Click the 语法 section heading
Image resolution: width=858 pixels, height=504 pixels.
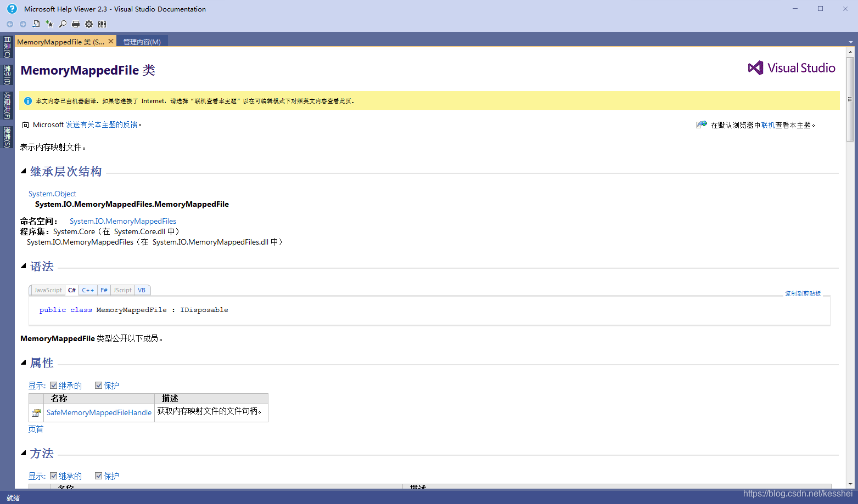42,267
